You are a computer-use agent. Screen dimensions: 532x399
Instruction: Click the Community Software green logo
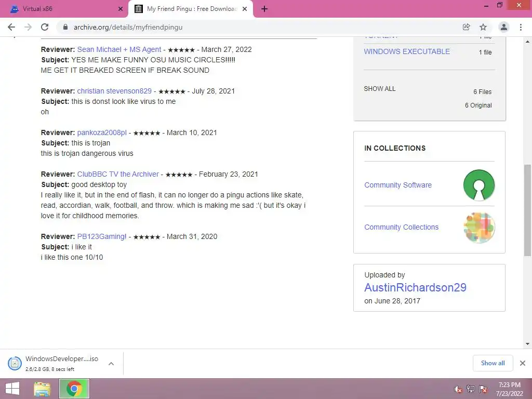[x=478, y=185]
